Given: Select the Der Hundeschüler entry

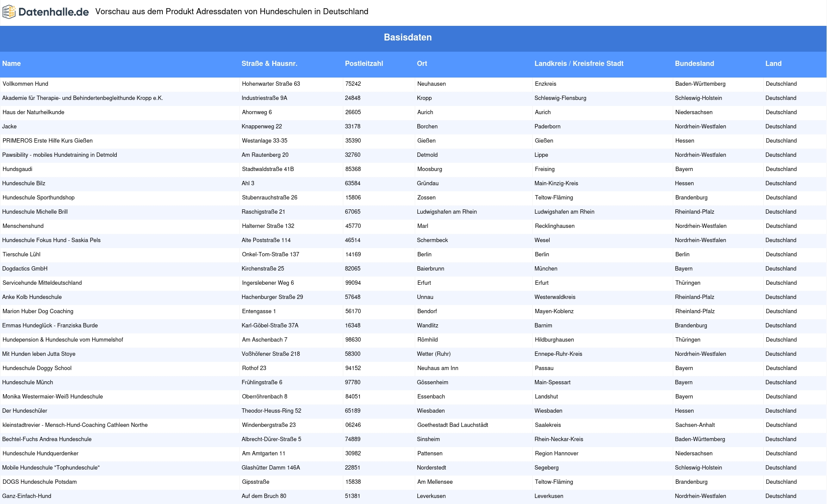Looking at the screenshot, I should coord(25,411).
